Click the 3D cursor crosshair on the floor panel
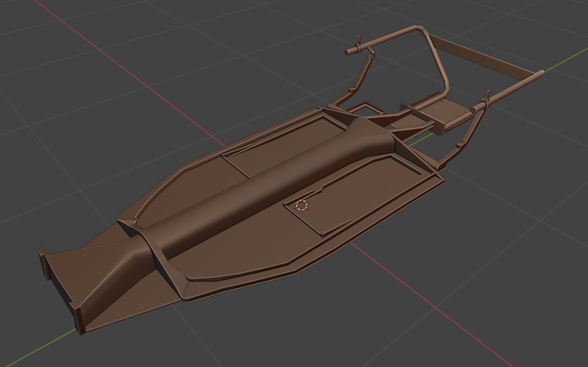 click(302, 205)
